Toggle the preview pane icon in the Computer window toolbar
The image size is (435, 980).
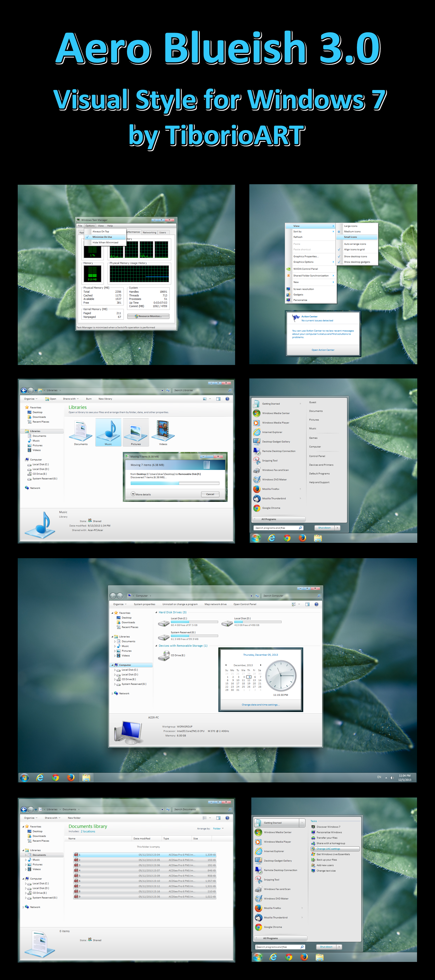point(307,605)
